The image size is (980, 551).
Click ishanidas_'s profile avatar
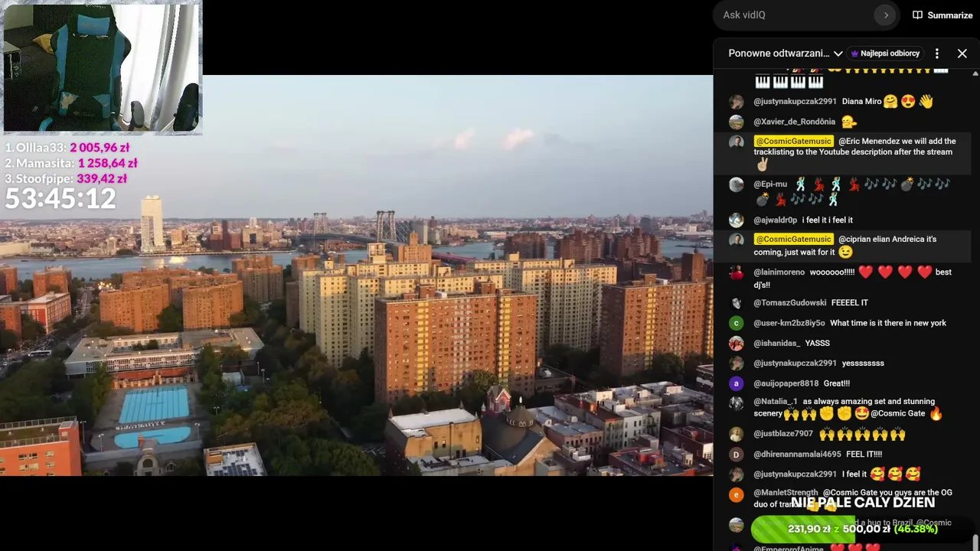[736, 344]
